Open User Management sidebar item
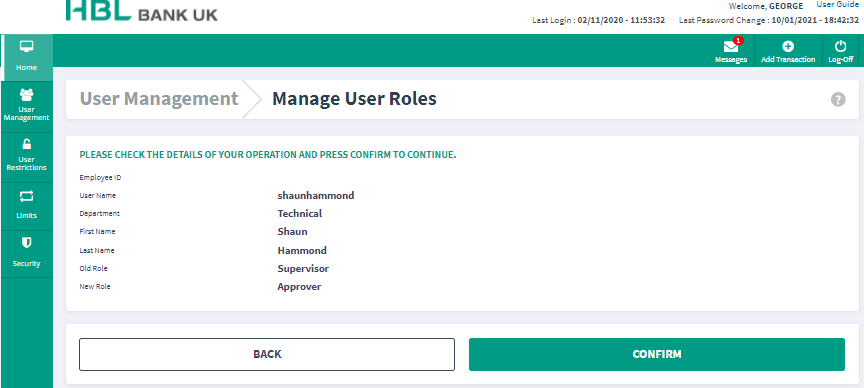Image resolution: width=864 pixels, height=388 pixels. tap(26, 105)
